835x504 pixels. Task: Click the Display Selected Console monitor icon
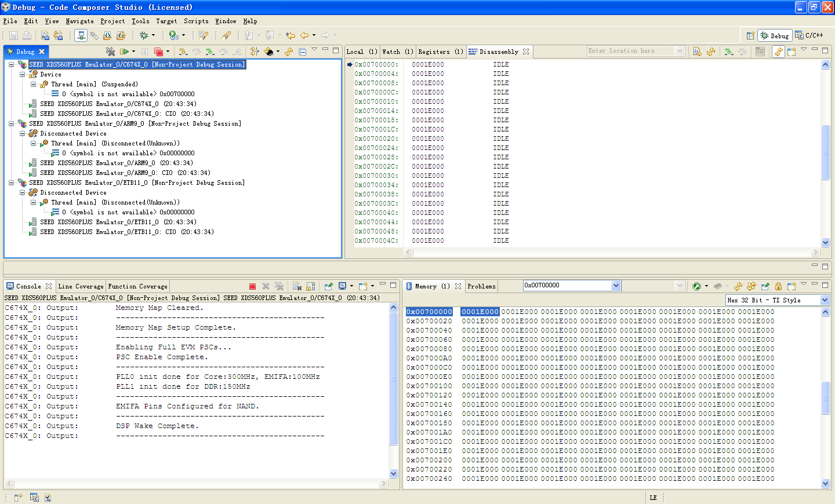[342, 286]
